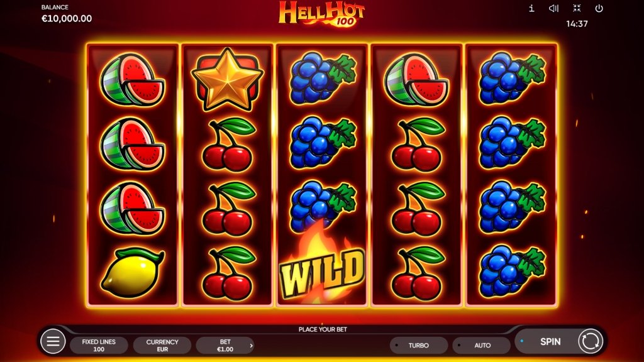Open the hamburger menu button
The image size is (644, 362).
coord(53,341)
